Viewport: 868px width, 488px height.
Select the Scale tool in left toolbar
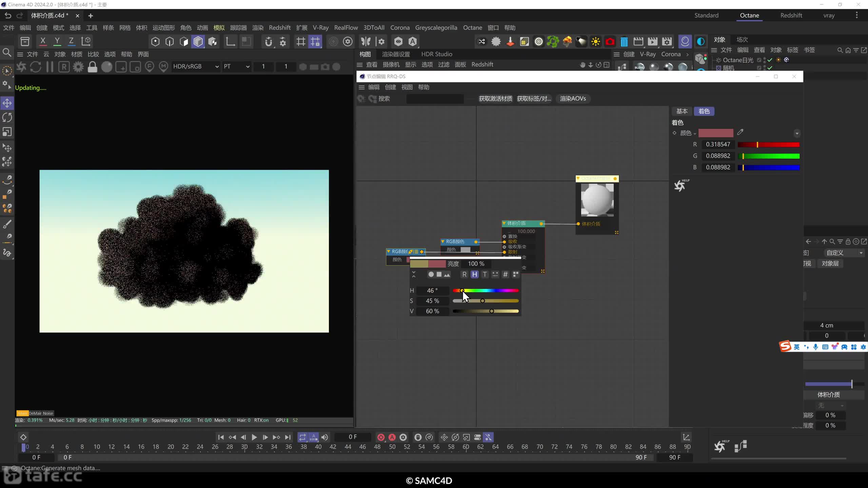[x=7, y=132]
